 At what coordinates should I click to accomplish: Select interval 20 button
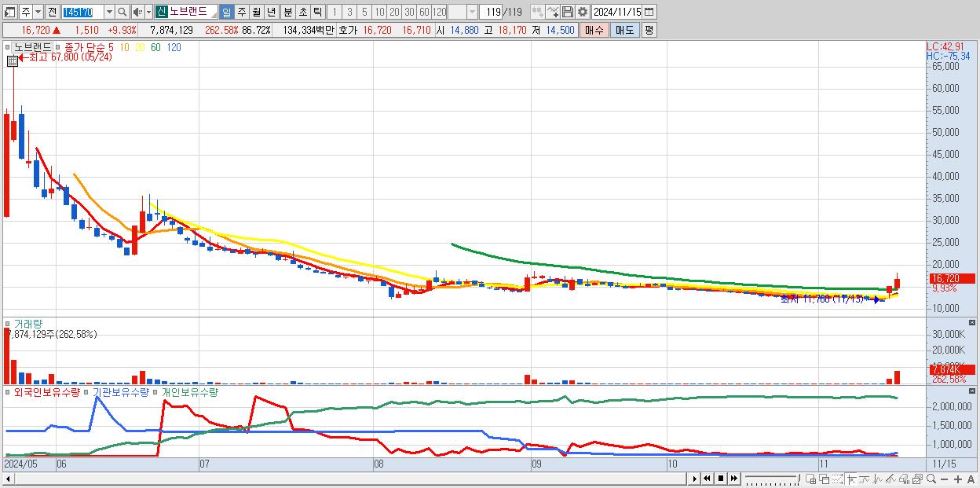click(394, 12)
